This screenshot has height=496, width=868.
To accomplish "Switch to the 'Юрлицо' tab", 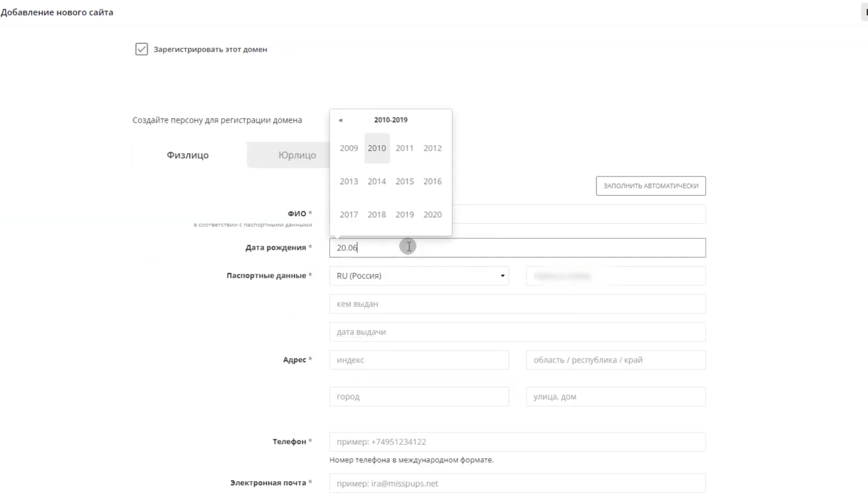I will coord(297,155).
